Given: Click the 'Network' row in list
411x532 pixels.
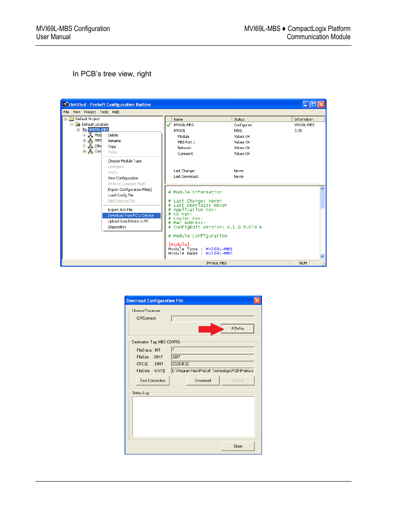Looking at the screenshot, I should (184, 148).
